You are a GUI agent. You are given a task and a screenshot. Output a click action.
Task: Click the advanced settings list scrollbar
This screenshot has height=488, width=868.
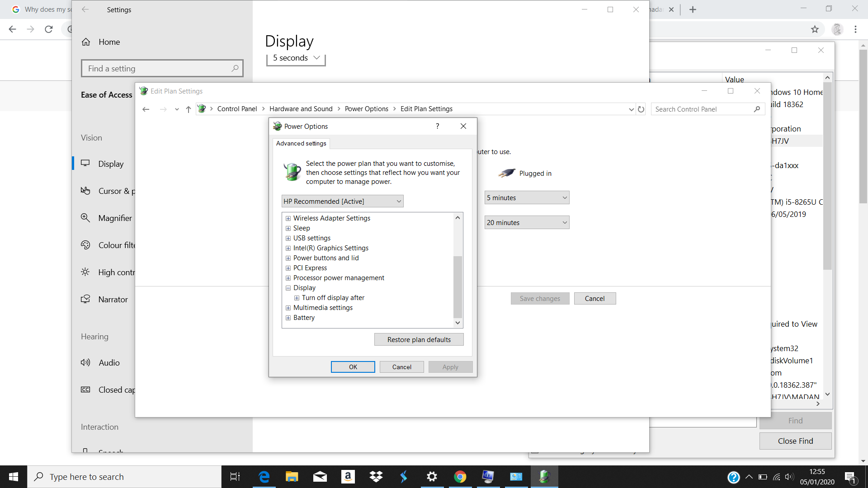pos(458,285)
